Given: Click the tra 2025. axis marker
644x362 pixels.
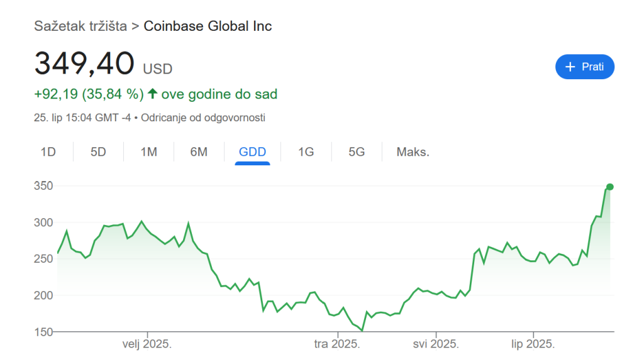Looking at the screenshot, I should coord(337,344).
